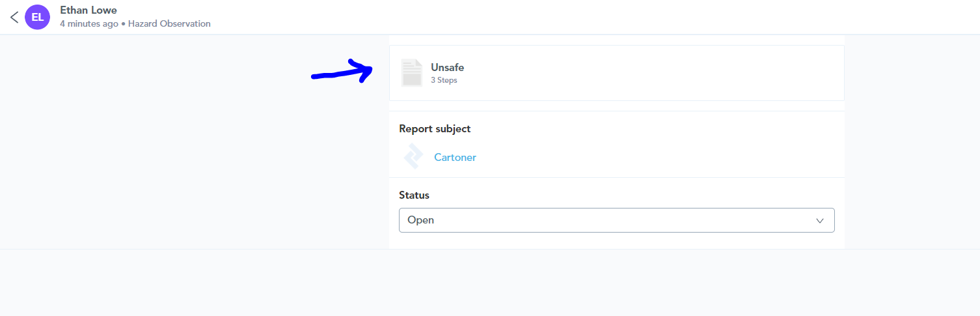Click the Report subject heading
The image size is (980, 316).
point(435,129)
